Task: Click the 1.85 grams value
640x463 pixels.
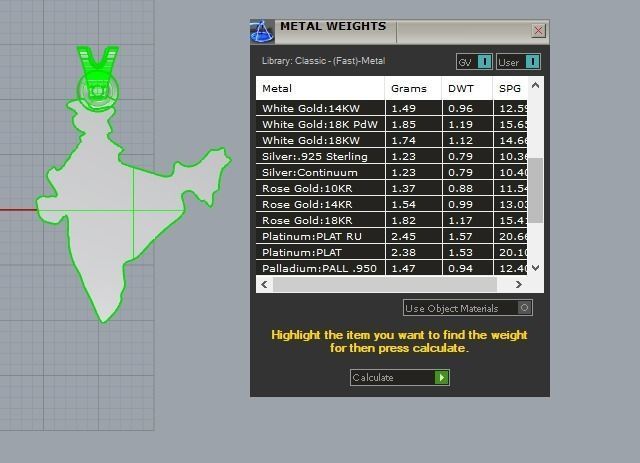Action: point(403,125)
